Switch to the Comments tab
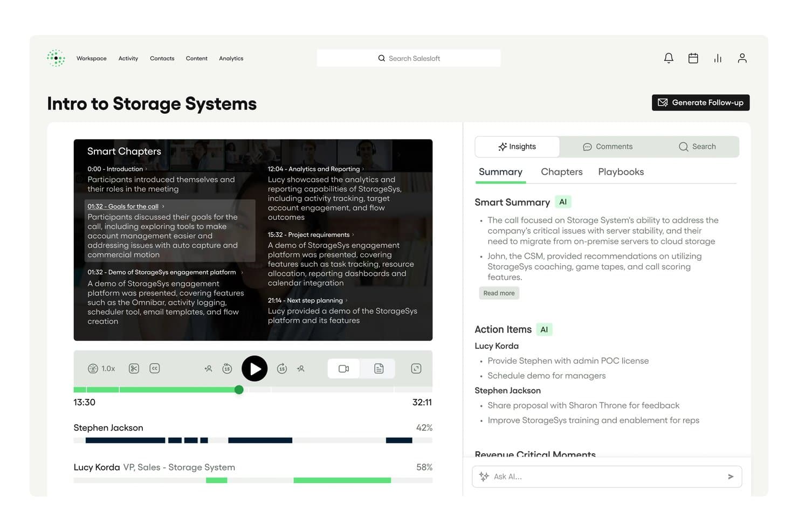 [608, 147]
